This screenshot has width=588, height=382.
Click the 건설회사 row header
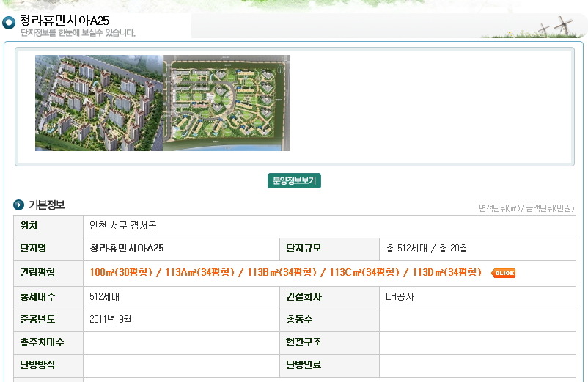(x=330, y=298)
